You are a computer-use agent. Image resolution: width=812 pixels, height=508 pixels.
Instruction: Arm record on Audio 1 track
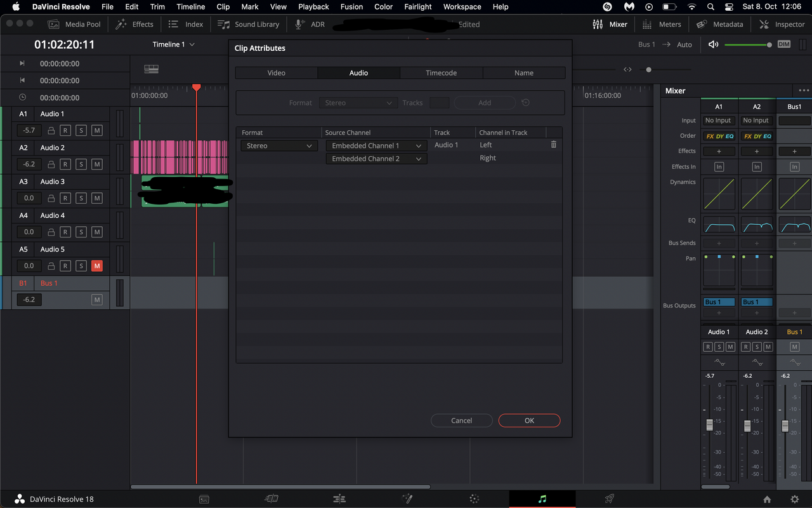point(65,130)
